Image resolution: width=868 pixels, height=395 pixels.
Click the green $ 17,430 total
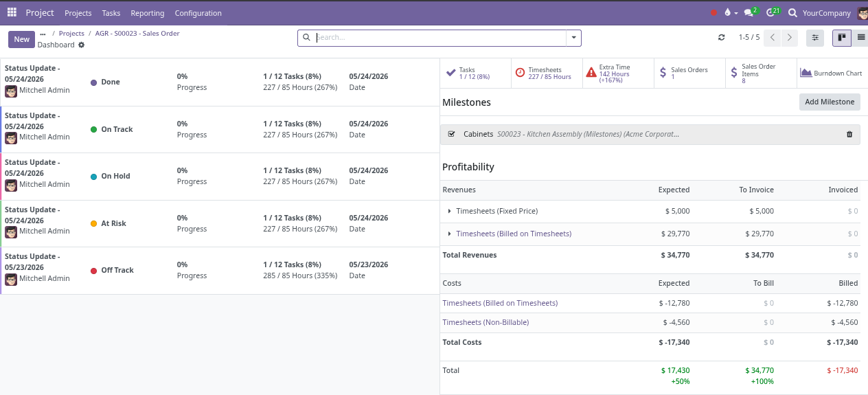tap(676, 370)
